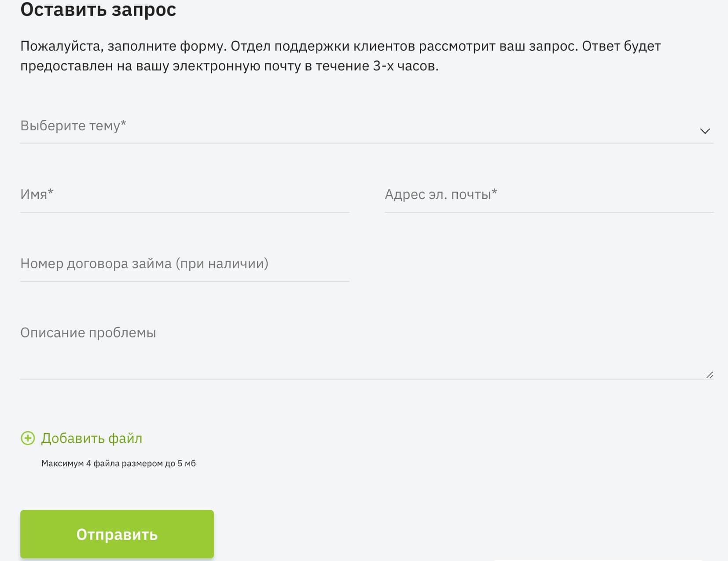Click the "Оставить запрос" heading
728x561 pixels.
(x=98, y=10)
